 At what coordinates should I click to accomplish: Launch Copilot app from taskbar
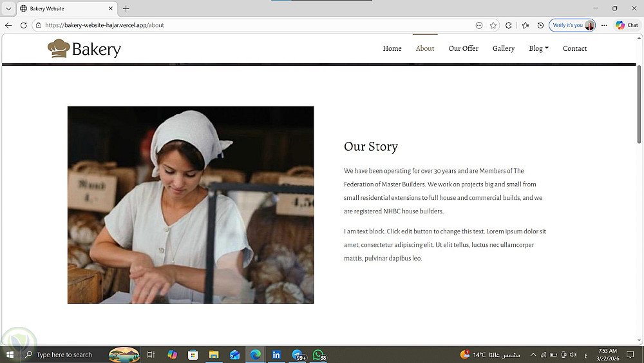tap(172, 355)
